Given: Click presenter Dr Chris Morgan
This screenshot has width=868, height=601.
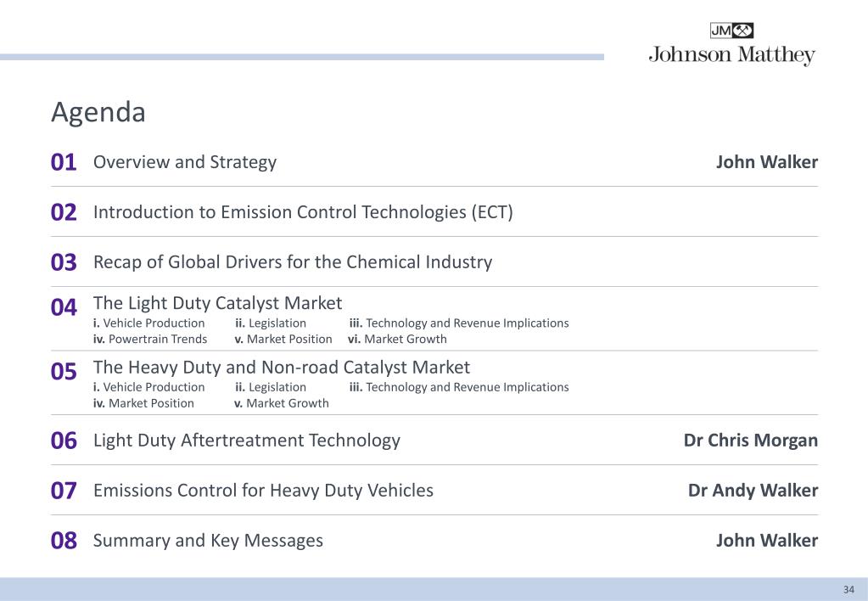Looking at the screenshot, I should [751, 441].
